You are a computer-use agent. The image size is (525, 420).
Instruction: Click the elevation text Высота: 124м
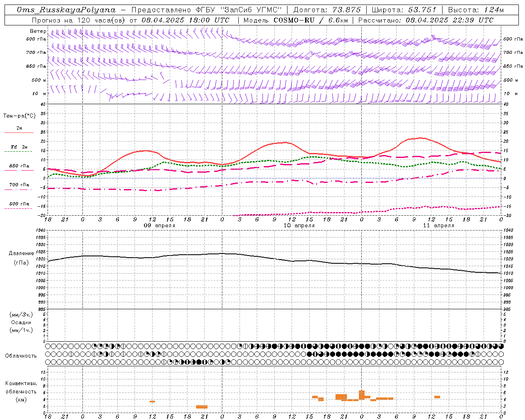[x=476, y=10]
